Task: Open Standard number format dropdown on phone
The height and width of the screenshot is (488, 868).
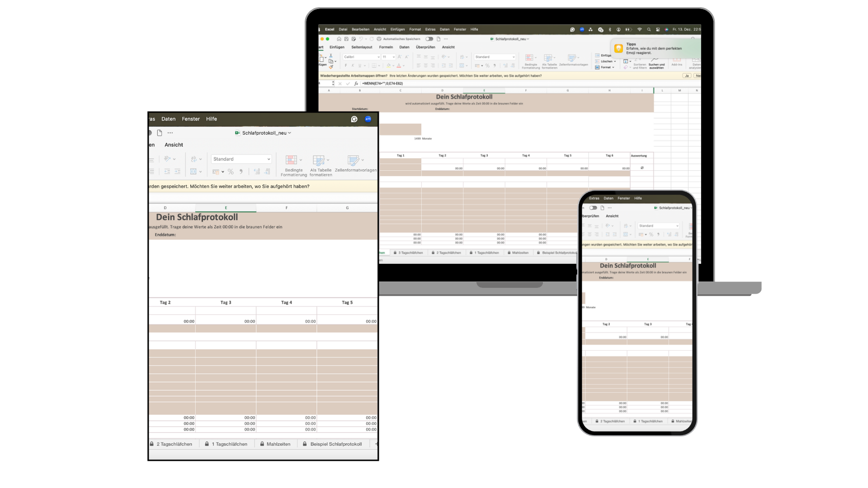Action: click(x=659, y=225)
